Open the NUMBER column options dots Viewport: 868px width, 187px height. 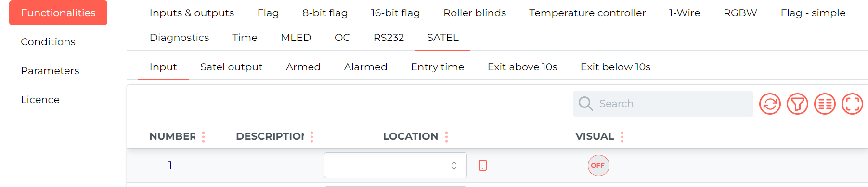204,137
